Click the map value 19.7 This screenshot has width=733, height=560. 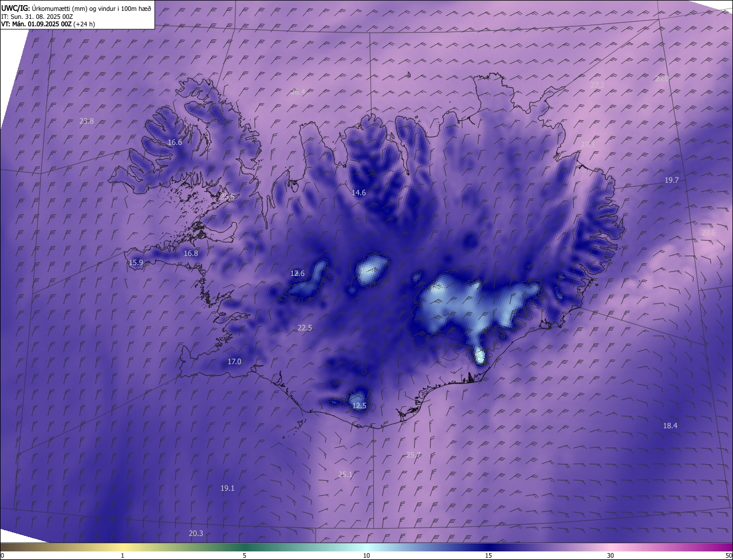pyautogui.click(x=671, y=180)
